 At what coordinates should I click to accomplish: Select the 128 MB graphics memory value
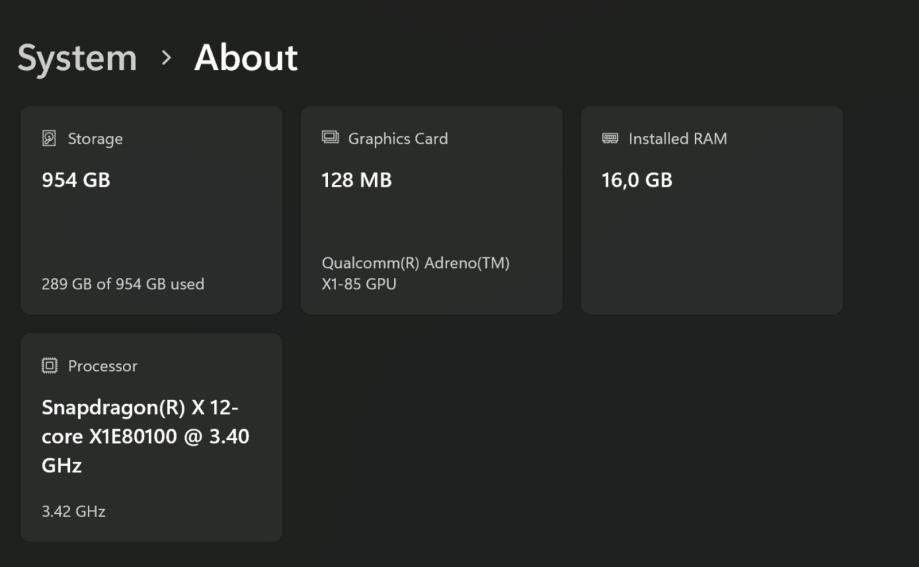click(x=356, y=181)
